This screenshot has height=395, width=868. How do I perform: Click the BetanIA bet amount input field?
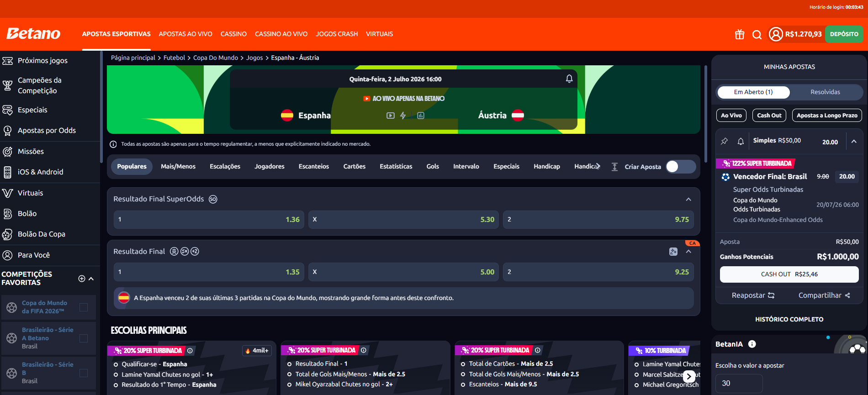(739, 383)
